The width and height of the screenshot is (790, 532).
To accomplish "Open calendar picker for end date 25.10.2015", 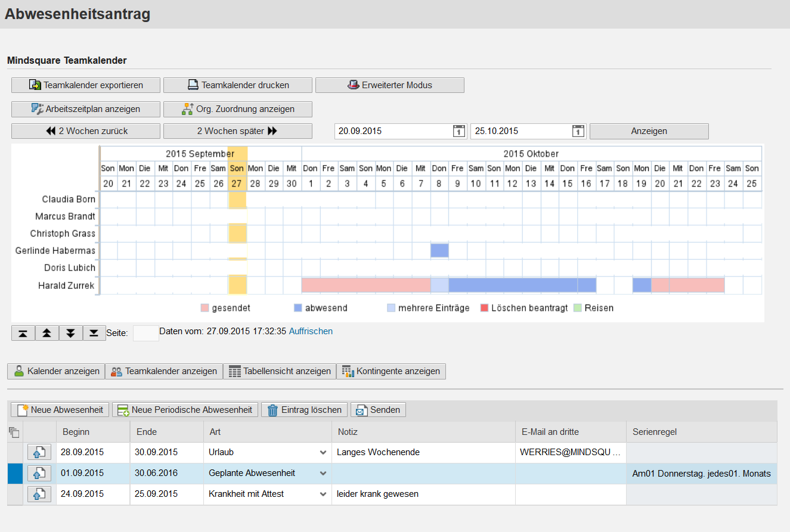I will pyautogui.click(x=578, y=131).
